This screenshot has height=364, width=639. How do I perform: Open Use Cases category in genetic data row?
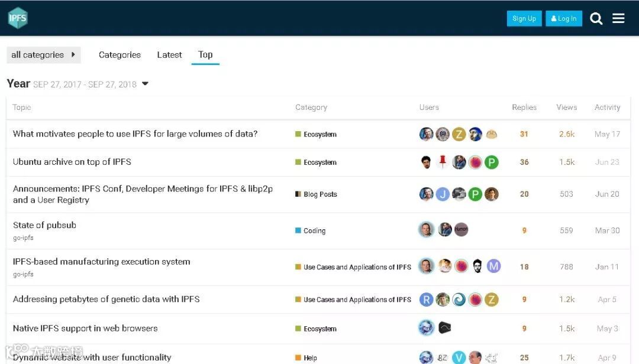353,300
